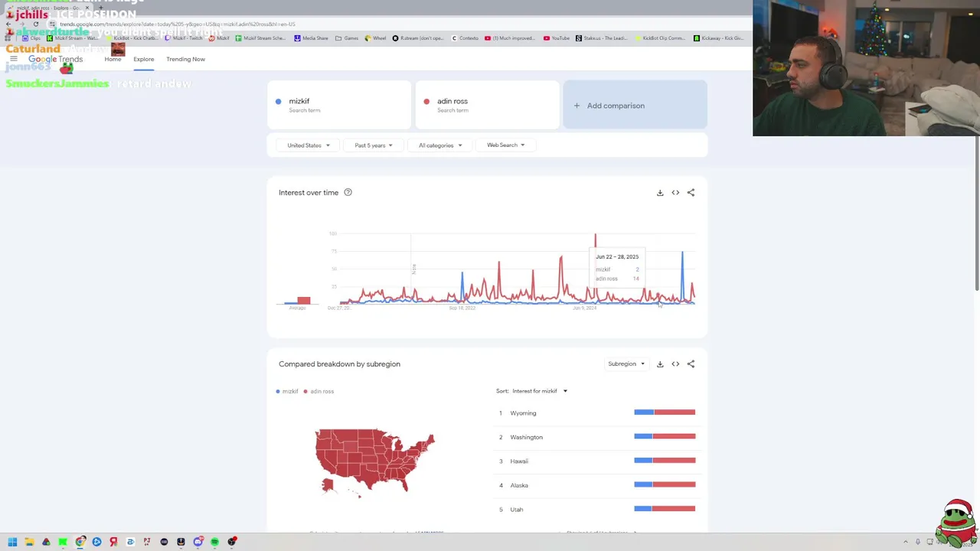Click the adin ross legend in breakdown
Viewport: 980px width, 551px height.
click(x=319, y=391)
